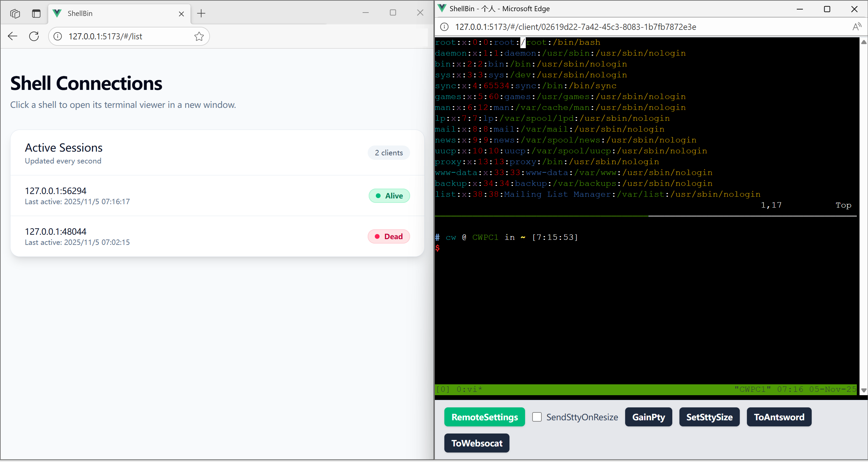The image size is (868, 462).
Task: Bookmark the page with the star icon
Action: (199, 36)
